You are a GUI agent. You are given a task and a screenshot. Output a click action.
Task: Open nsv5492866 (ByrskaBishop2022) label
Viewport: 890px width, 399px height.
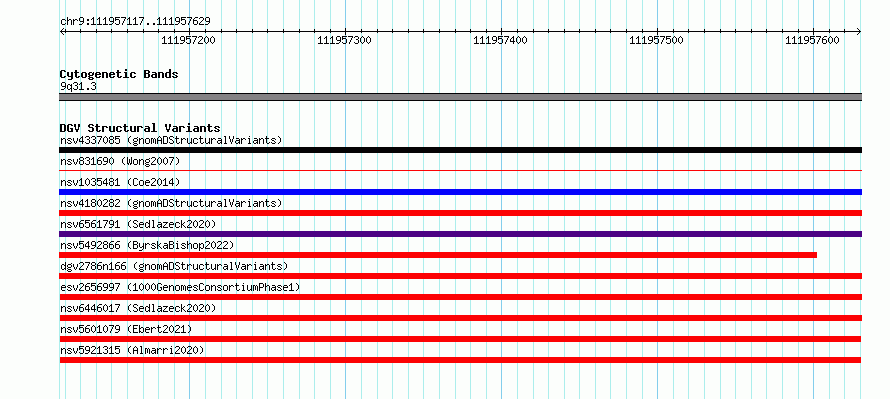(147, 245)
